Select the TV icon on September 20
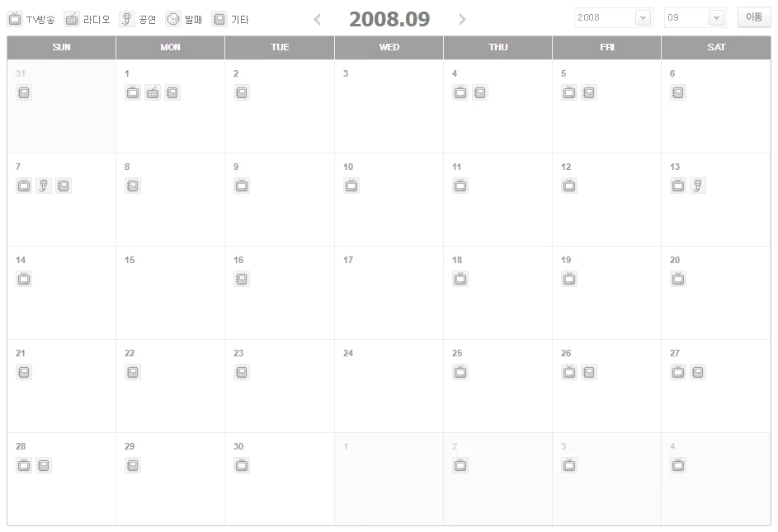 (678, 279)
